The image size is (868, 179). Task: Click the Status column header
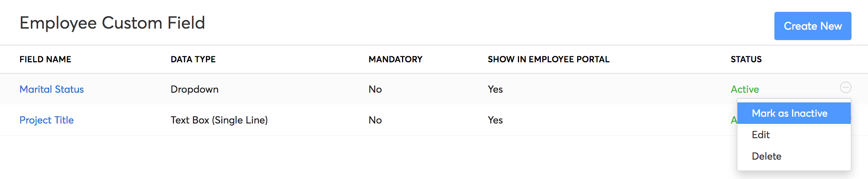(746, 59)
